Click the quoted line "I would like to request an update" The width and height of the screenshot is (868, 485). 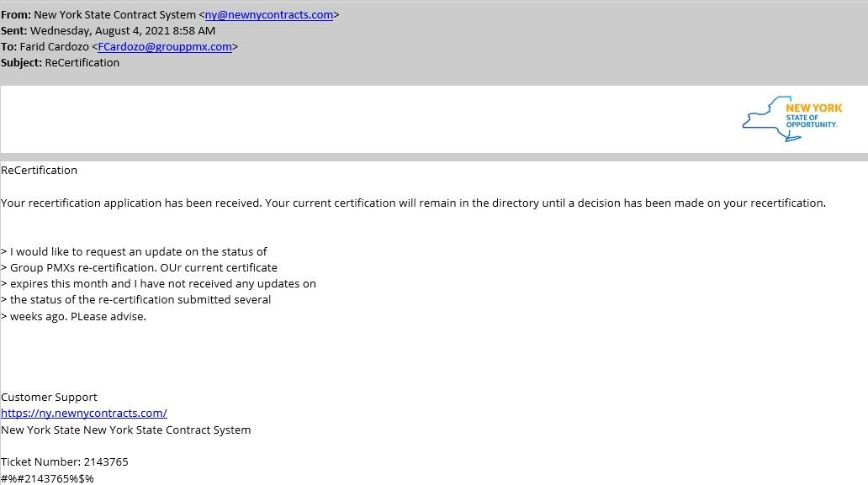tap(138, 252)
